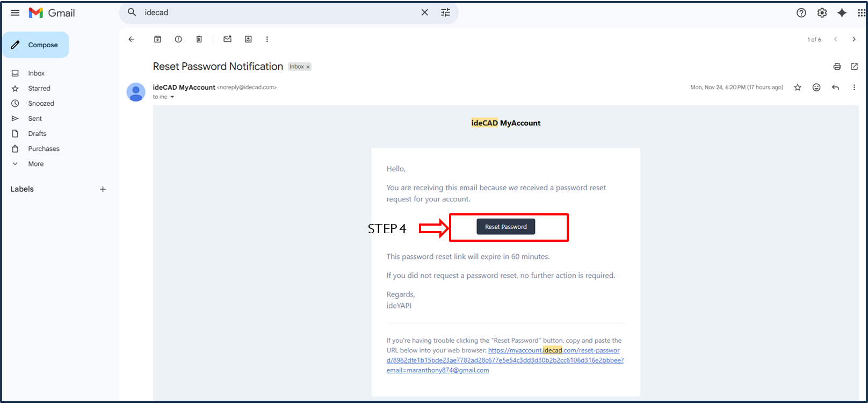Click the Gmail logo
Viewport: 868px width, 404px height.
click(x=52, y=13)
